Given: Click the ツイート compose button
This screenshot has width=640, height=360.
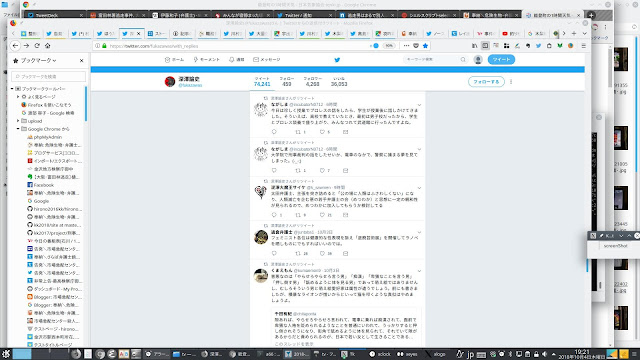Looking at the screenshot, I should pos(501,60).
